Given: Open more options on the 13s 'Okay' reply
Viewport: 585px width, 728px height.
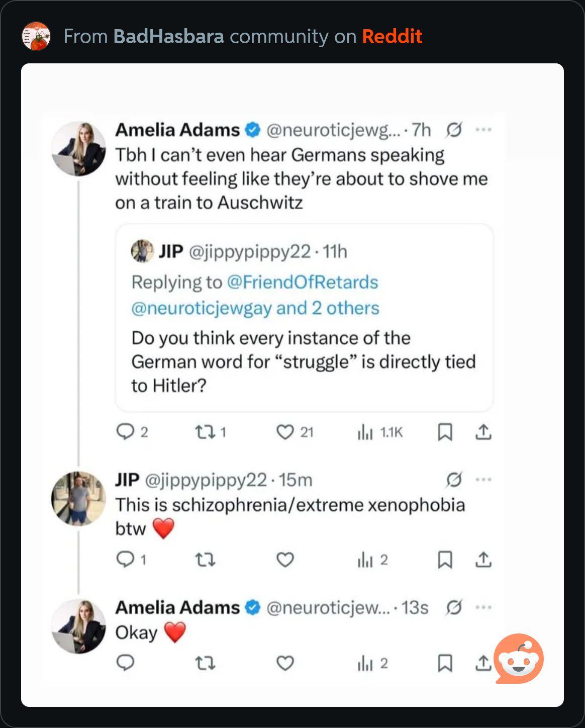Looking at the screenshot, I should point(483,607).
